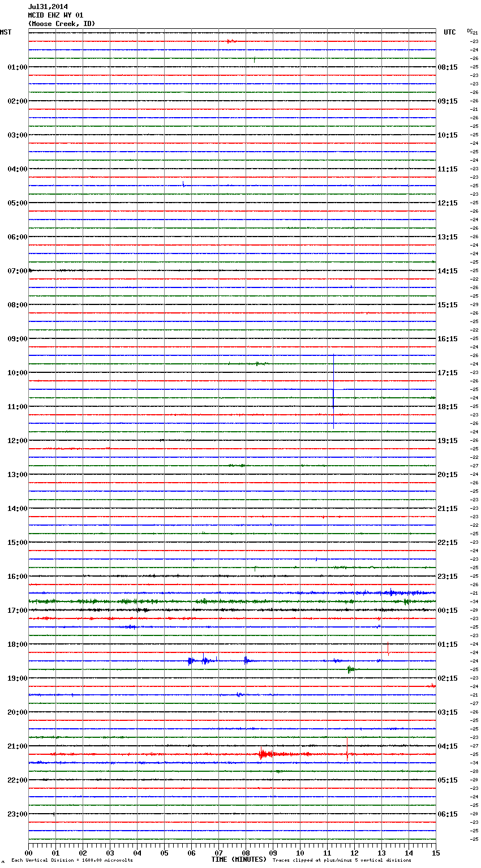Select the 18:00 MST hour label

[x=18, y=644]
